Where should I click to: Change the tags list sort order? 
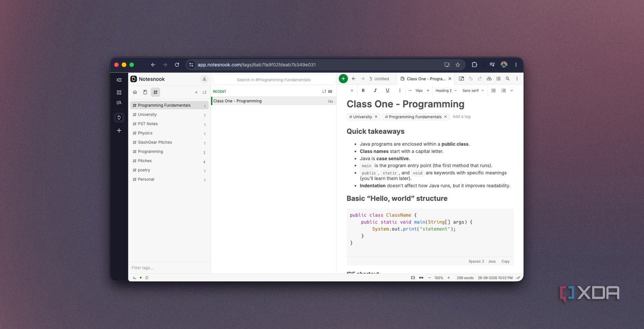[204, 92]
